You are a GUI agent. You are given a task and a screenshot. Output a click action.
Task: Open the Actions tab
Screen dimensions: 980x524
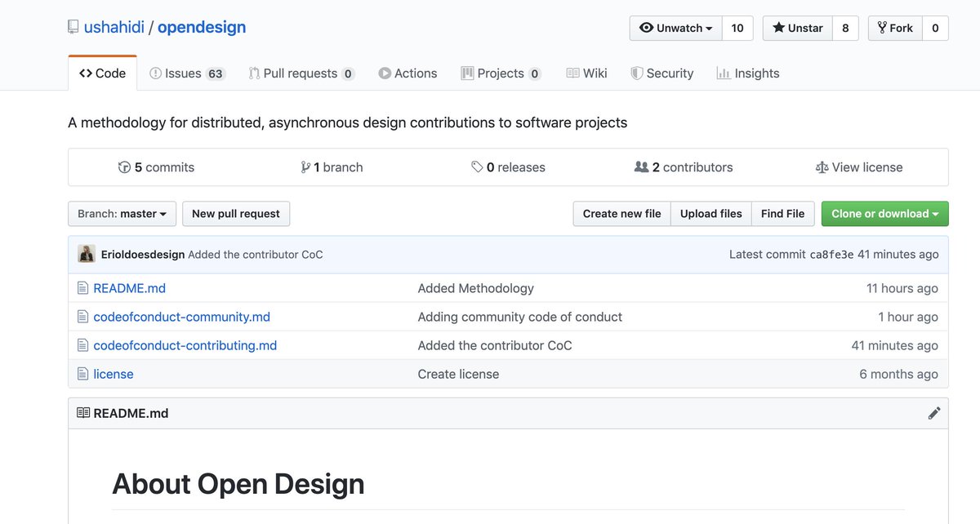pos(408,73)
